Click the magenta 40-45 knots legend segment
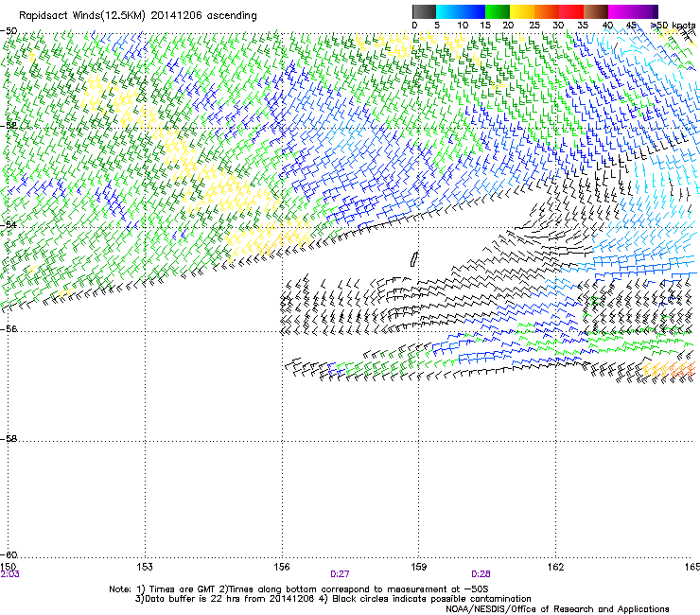Image resolution: width=700 pixels, height=615 pixels. [621, 11]
